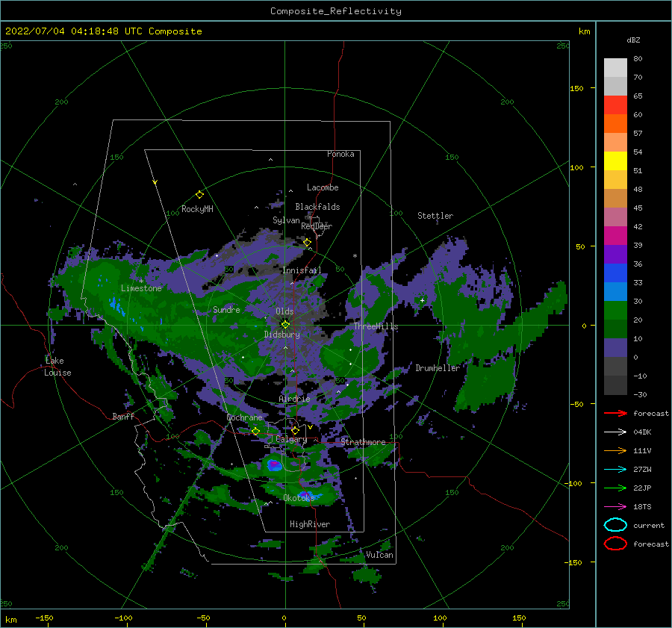This screenshot has height=628, width=672.
Task: Click the Sundre city label
Action: pos(226,309)
